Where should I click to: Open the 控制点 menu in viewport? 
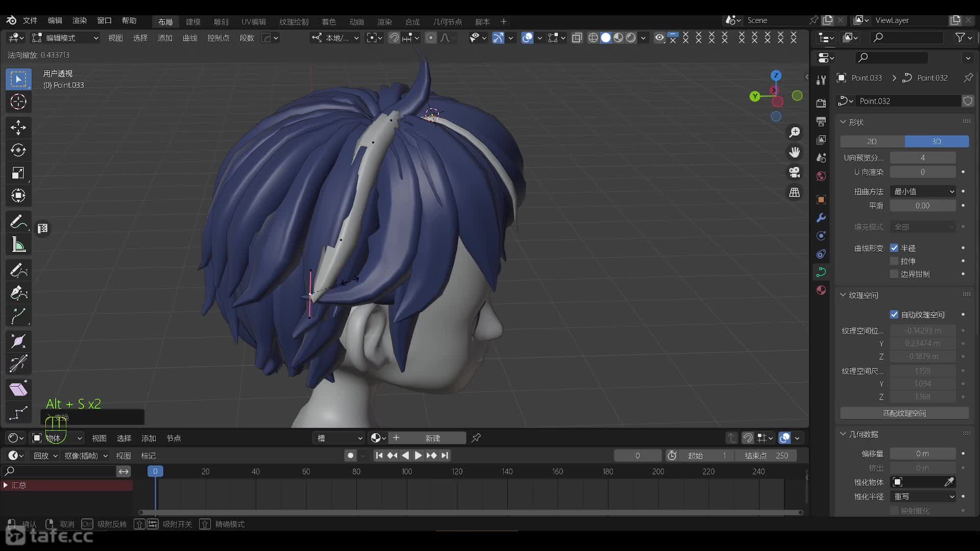coord(218,38)
